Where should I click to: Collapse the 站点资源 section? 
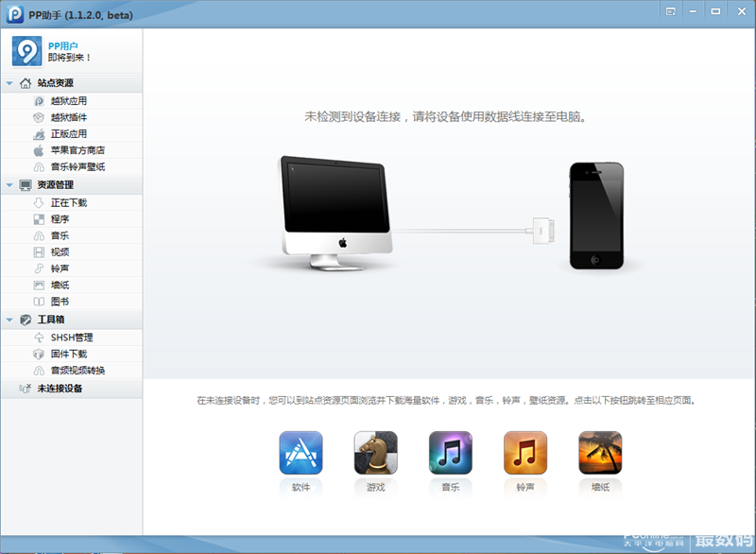coord(9,83)
